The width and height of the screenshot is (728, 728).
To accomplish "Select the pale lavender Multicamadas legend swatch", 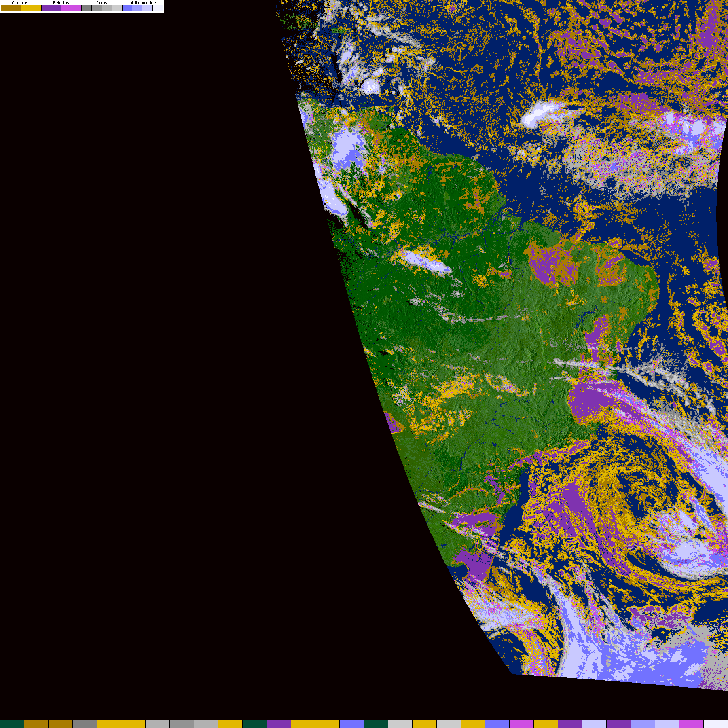I will click(147, 8).
